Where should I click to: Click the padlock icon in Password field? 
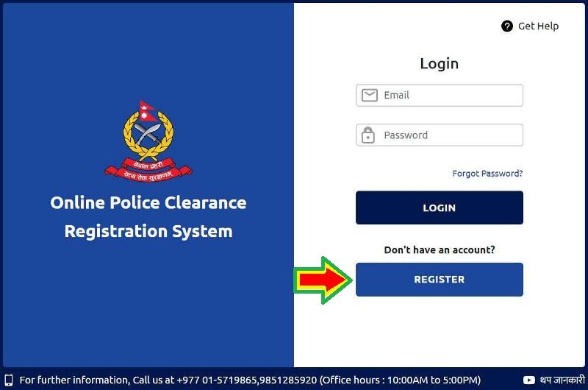[368, 135]
